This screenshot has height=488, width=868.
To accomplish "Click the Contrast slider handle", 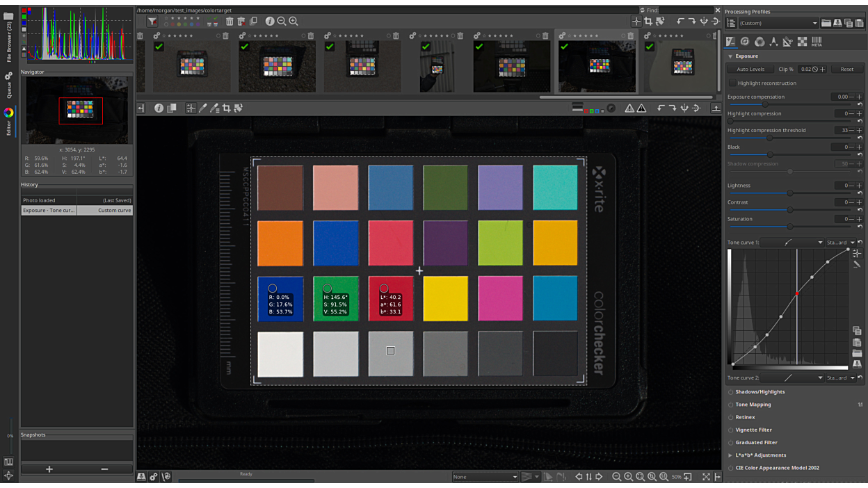I will pyautogui.click(x=789, y=209).
